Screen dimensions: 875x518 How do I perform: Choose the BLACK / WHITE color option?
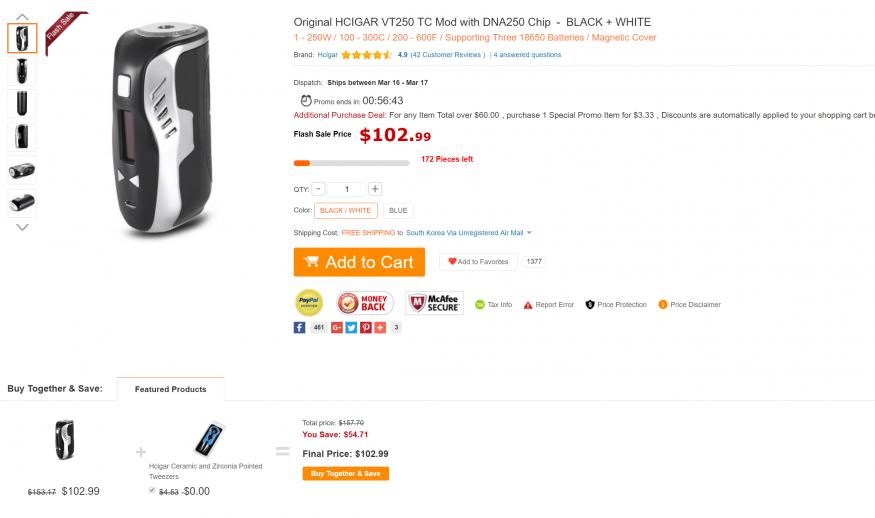click(x=346, y=211)
